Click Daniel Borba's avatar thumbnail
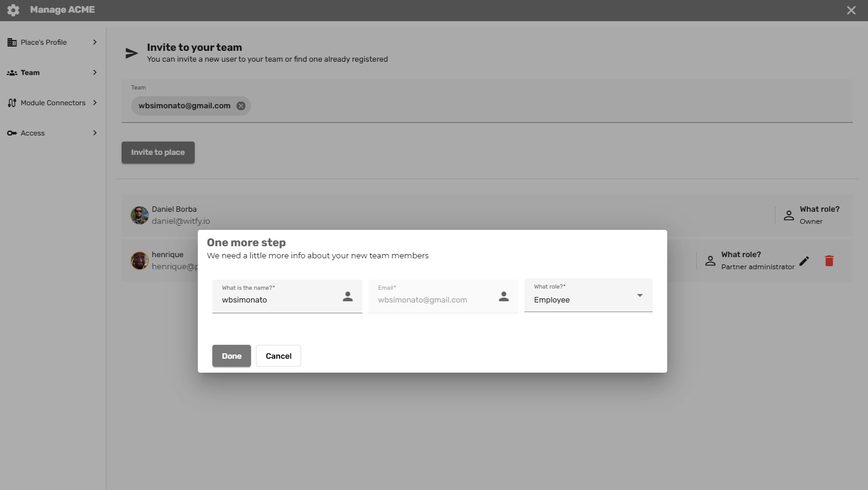868x490 pixels. pos(140,215)
